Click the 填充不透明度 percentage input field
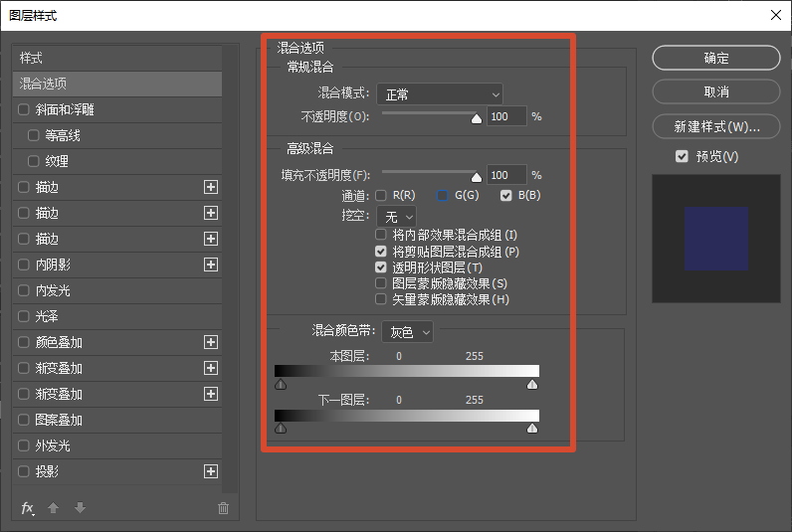 (x=506, y=175)
